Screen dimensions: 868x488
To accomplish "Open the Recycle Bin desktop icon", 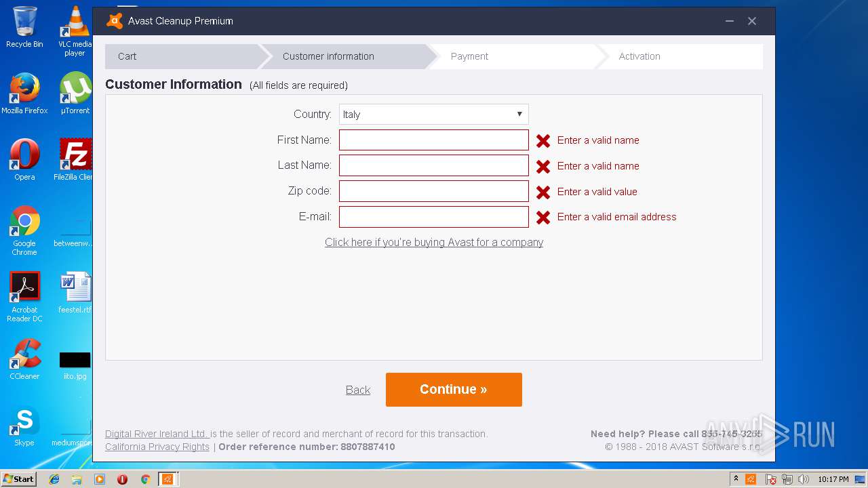I will point(24,27).
